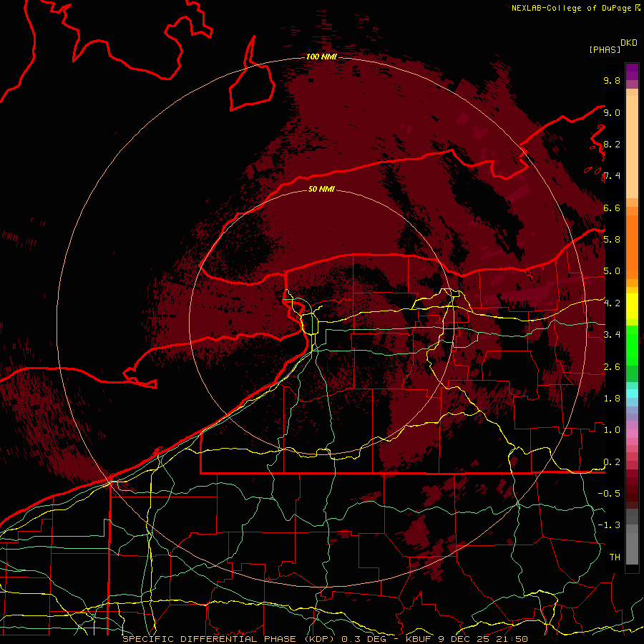Select the 1.0 legend value

point(612,430)
